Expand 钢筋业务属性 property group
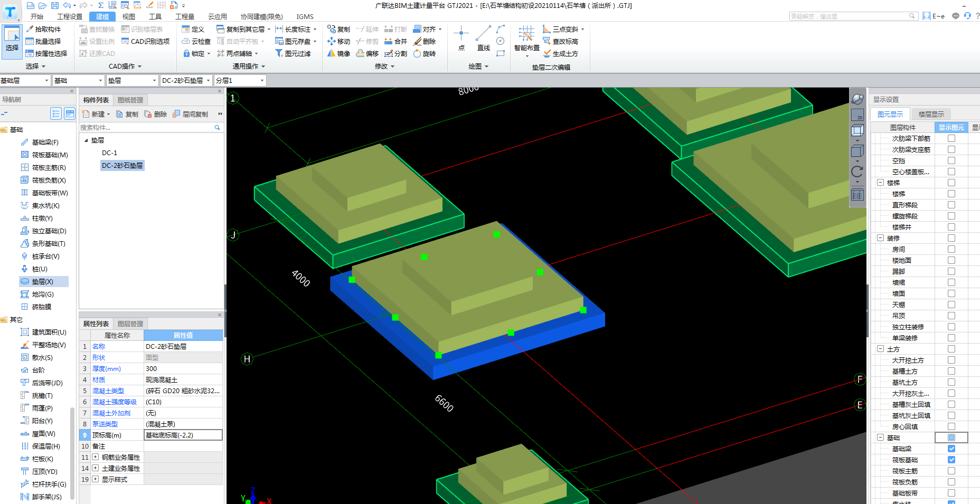 (x=96, y=457)
